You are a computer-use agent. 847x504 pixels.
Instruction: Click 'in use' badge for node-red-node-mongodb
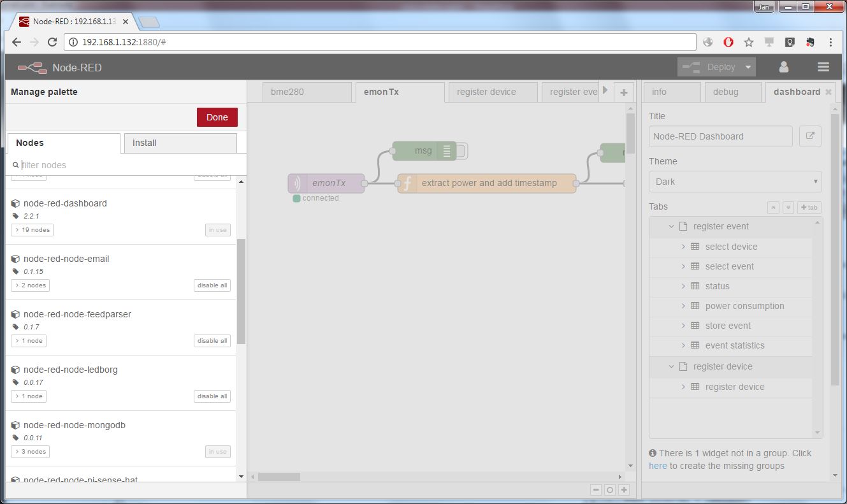(217, 452)
